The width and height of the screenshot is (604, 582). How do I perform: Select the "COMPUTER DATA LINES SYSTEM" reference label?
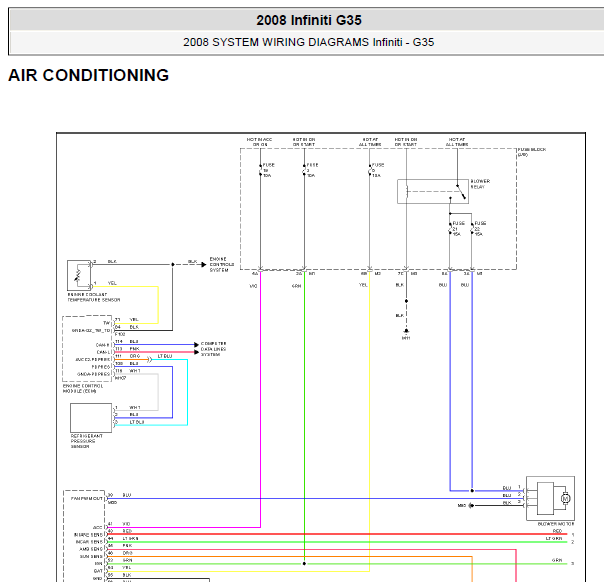213,349
